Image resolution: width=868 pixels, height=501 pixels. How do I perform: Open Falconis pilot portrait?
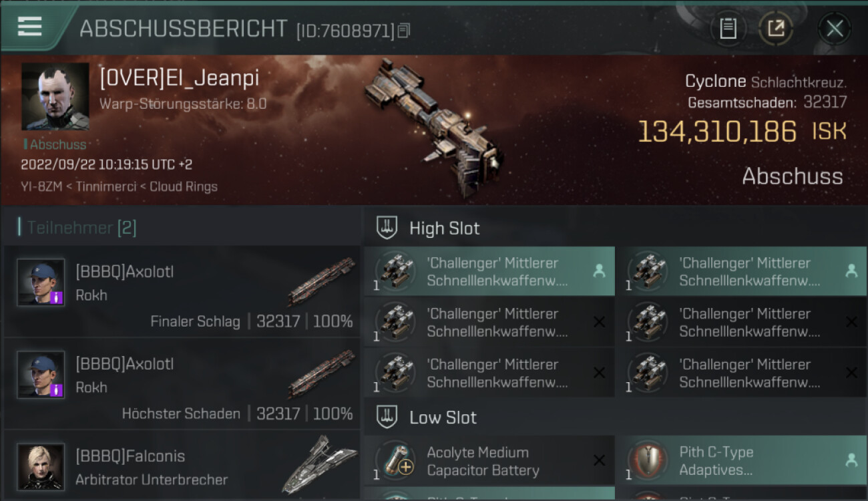pyautogui.click(x=41, y=466)
